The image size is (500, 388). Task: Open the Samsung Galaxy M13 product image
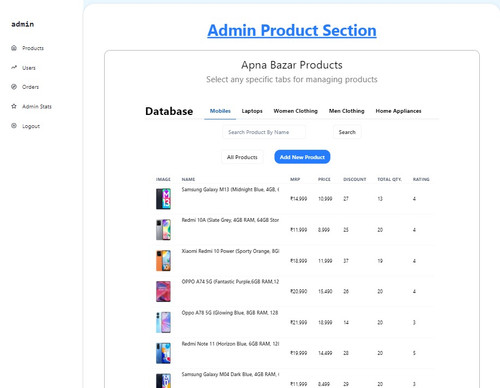point(163,199)
